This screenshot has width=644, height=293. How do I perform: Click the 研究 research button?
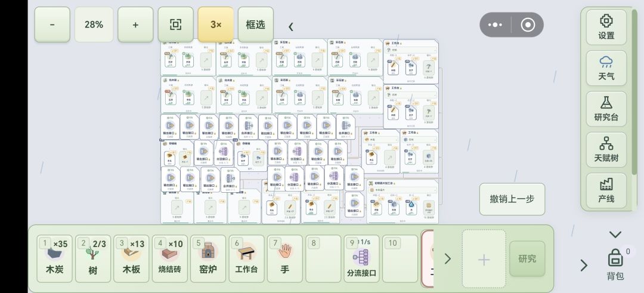(x=527, y=258)
